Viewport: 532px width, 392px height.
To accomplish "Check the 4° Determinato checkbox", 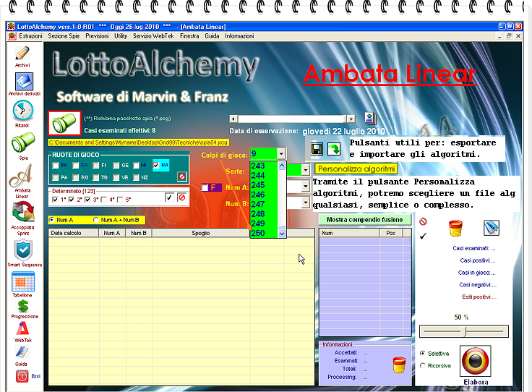I will click(104, 200).
